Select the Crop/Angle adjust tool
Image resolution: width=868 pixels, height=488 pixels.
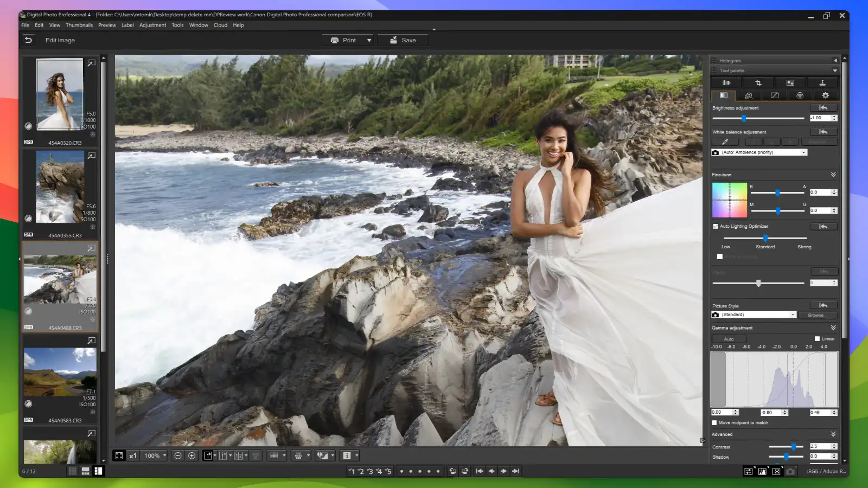[758, 82]
